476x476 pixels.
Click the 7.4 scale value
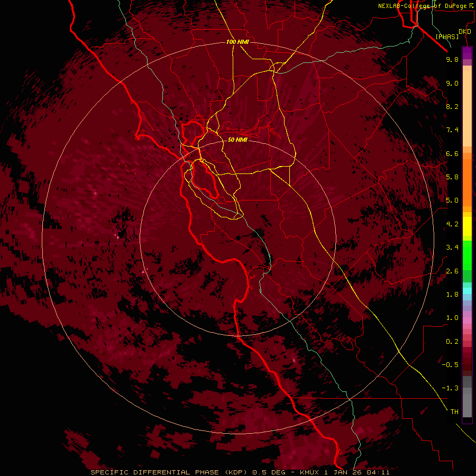tap(452, 130)
